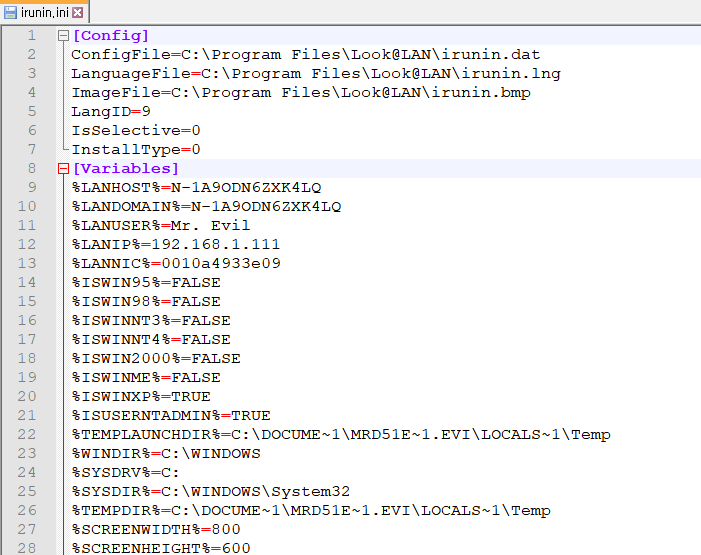The width and height of the screenshot is (701, 555).
Task: Click the LangID=9 line
Action: pos(111,111)
